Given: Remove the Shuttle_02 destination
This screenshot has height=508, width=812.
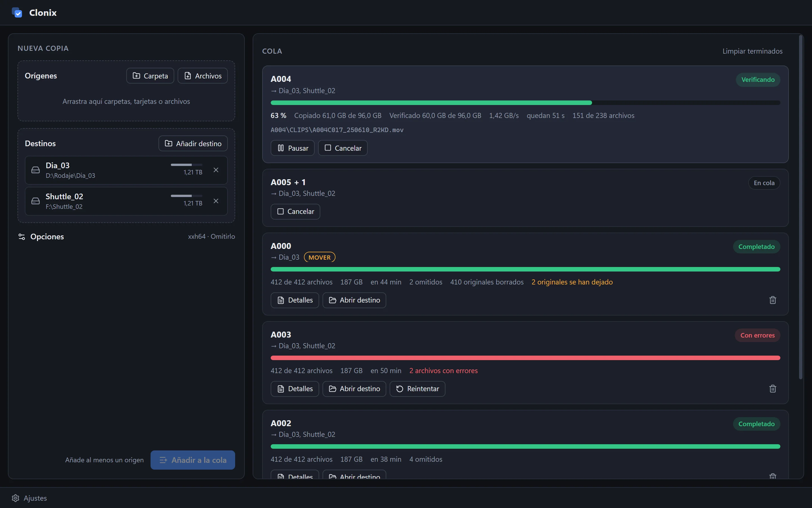Looking at the screenshot, I should [216, 201].
